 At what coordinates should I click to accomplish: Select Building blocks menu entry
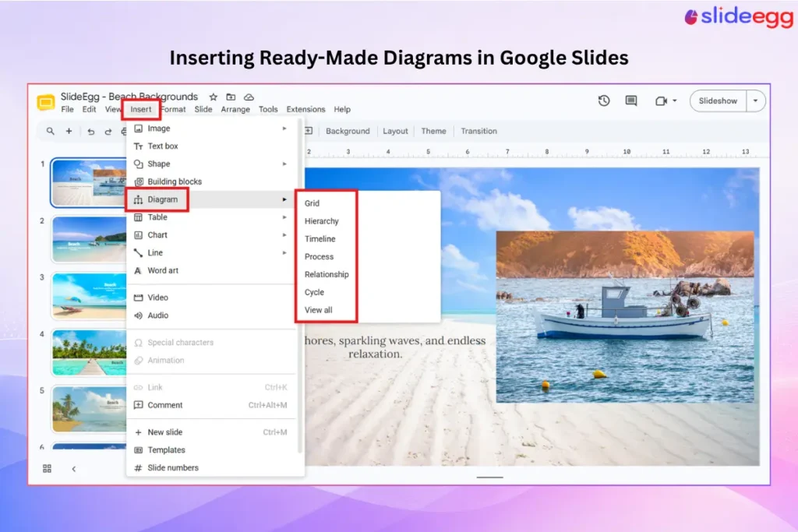click(x=210, y=181)
